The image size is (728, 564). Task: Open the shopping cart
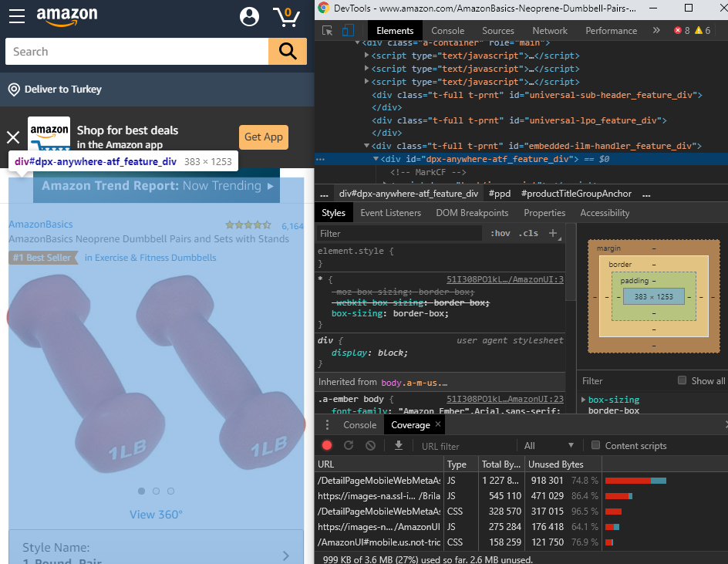click(x=286, y=17)
